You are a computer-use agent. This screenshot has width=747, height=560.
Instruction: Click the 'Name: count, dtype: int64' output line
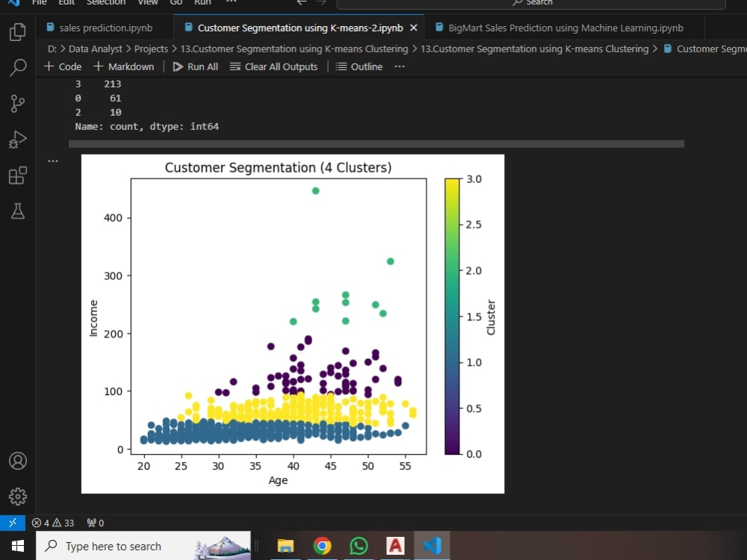point(146,127)
